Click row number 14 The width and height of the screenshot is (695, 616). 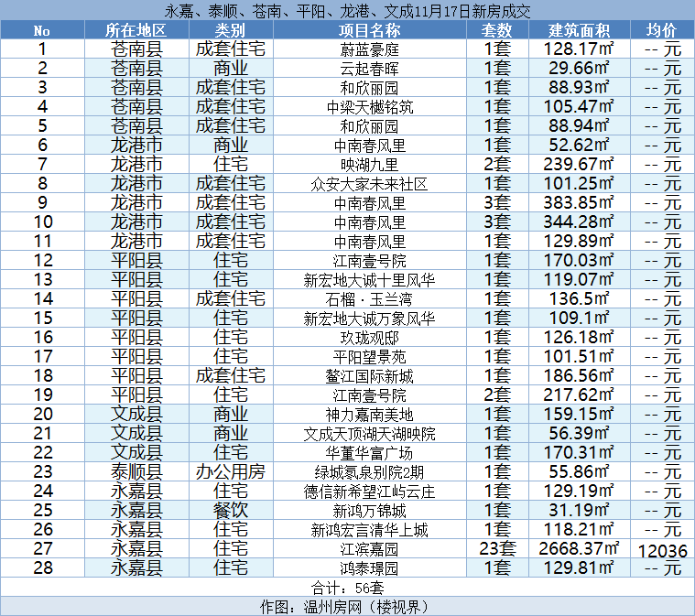click(42, 298)
